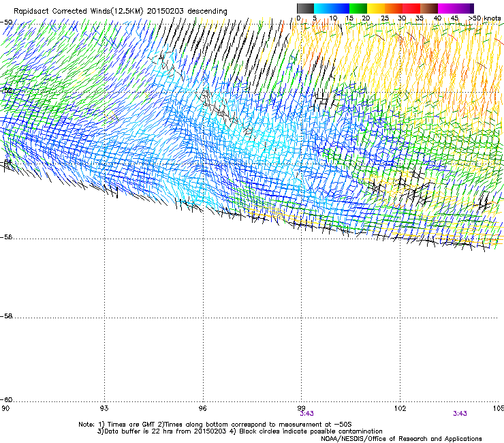Click the '99' longitude axis label
This screenshot has width=504, height=443.
coord(301,408)
